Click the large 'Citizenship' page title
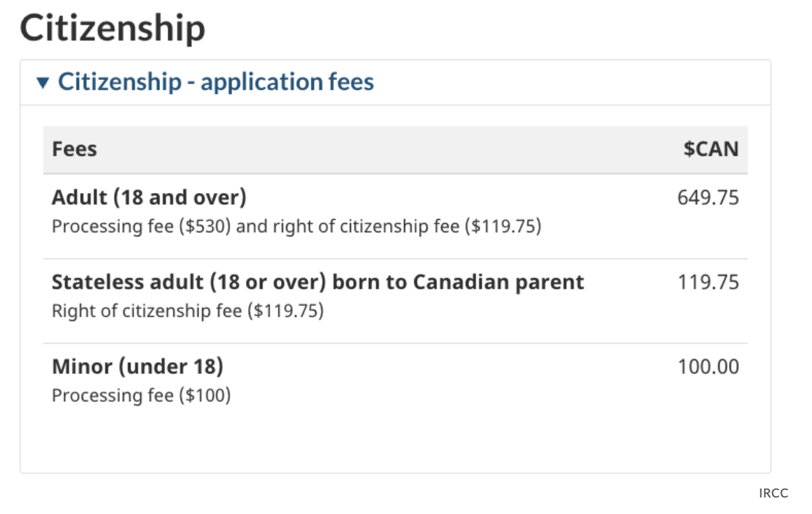This screenshot has width=812, height=514. (x=113, y=28)
